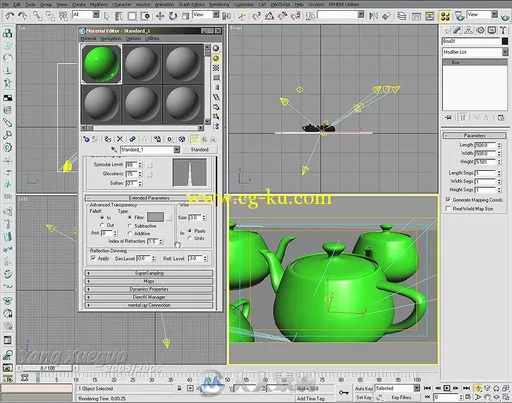Click the Key Filters button
This screenshot has height=403, width=512.
[x=402, y=397]
